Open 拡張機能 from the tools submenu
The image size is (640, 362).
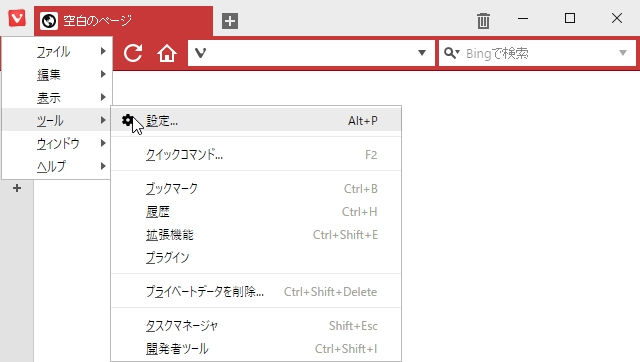pyautogui.click(x=256, y=235)
